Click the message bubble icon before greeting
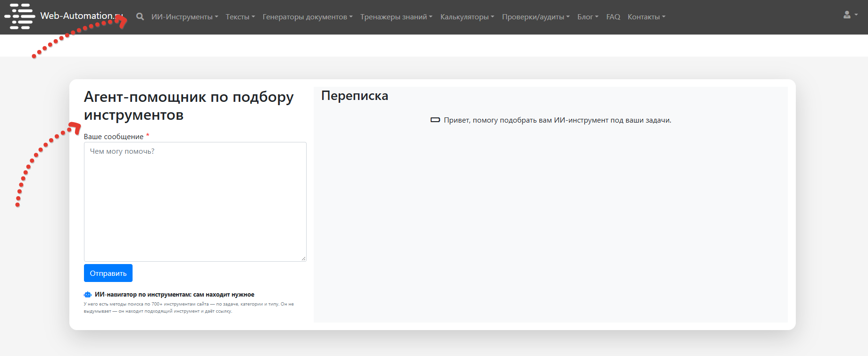The image size is (868, 356). click(435, 120)
